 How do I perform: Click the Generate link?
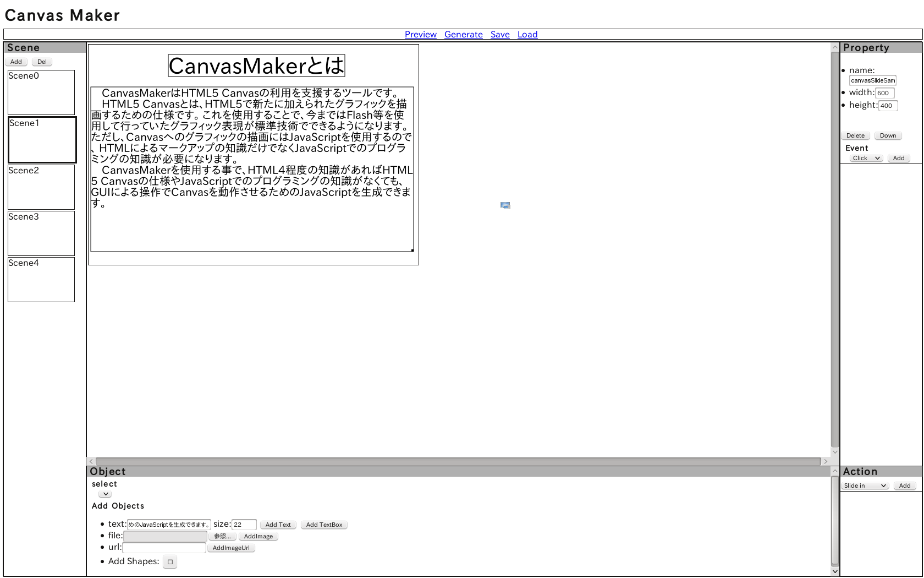(463, 34)
